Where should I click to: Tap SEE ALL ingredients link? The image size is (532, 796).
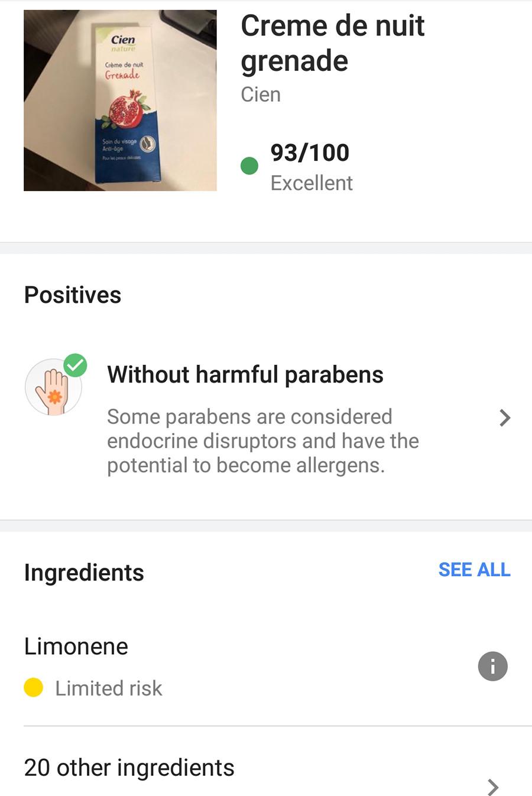pos(474,570)
